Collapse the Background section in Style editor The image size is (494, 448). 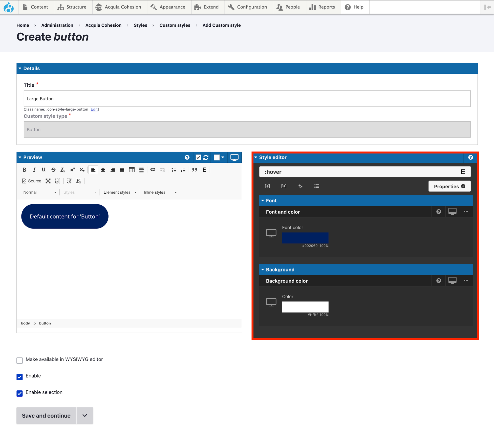pos(263,269)
